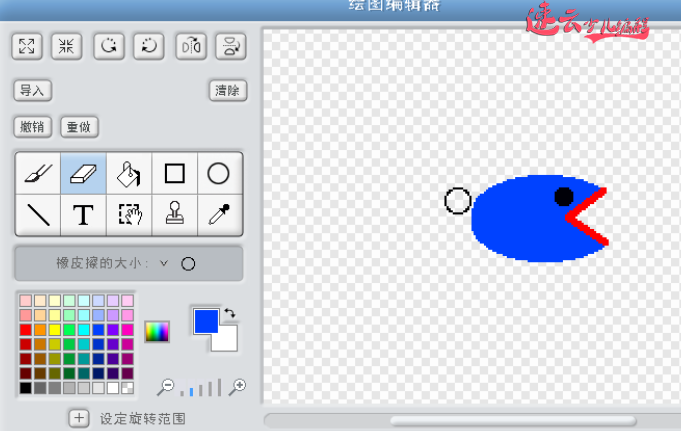This screenshot has width=681, height=431.
Task: Click the blue foreground color swatch
Action: tap(205, 321)
